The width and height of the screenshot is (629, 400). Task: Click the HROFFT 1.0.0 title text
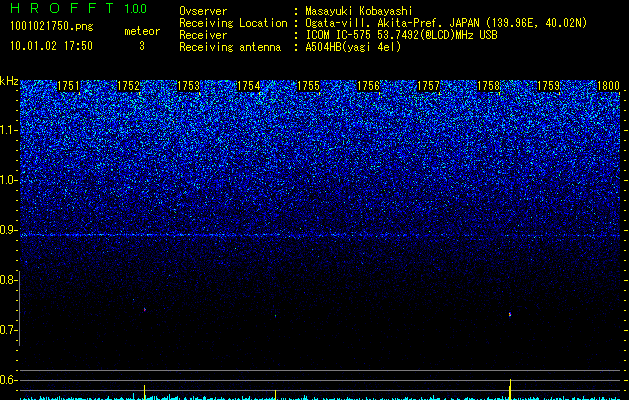(78, 8)
